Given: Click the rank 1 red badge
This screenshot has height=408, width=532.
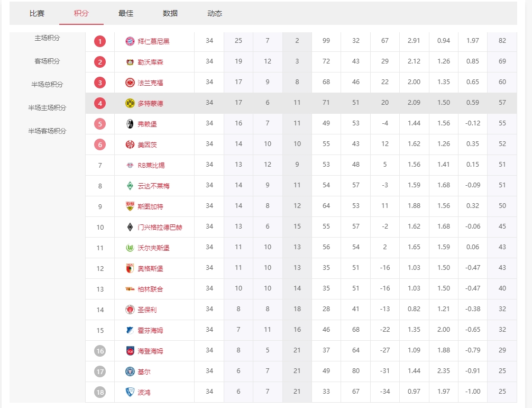Looking at the screenshot, I should (100, 41).
